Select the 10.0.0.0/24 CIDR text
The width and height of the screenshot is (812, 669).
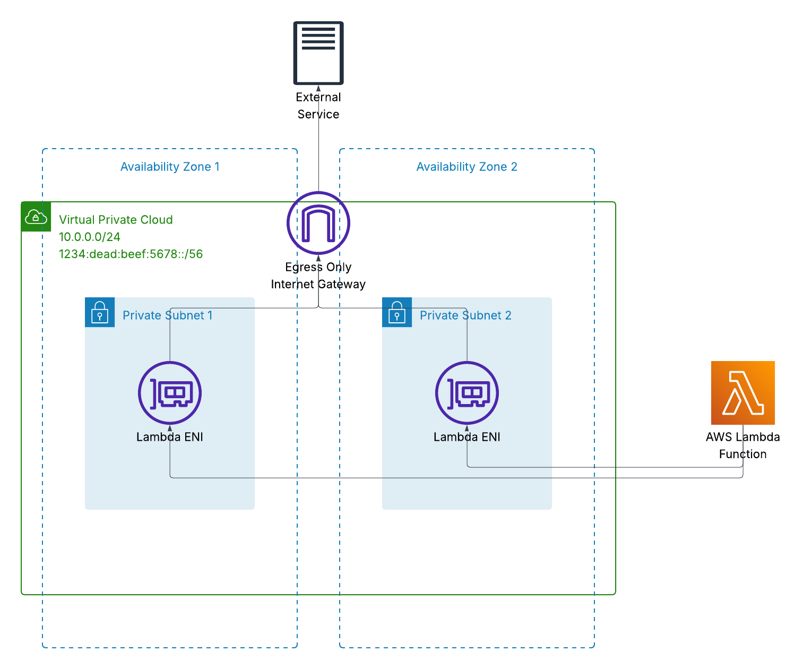coord(89,237)
